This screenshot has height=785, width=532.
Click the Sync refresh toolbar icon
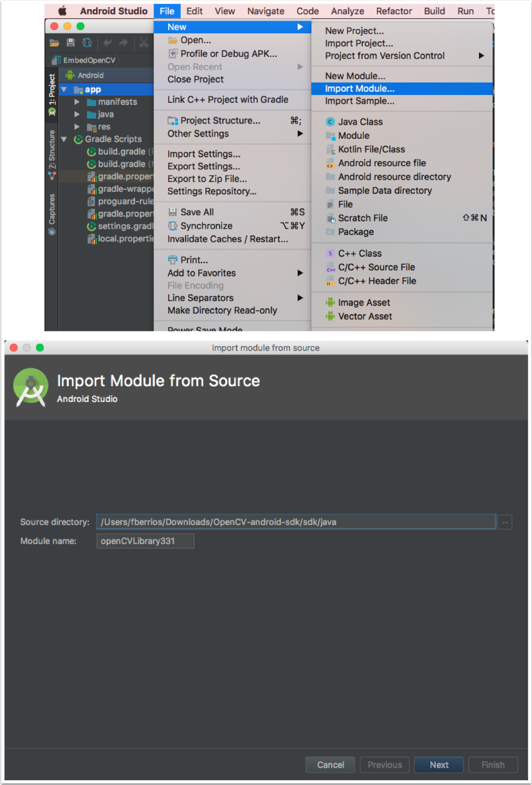[x=87, y=43]
